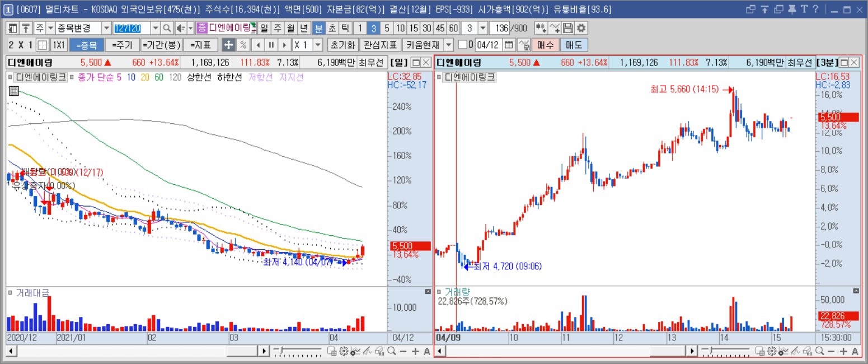The width and height of the screenshot is (868, 364).
Task: Click the data table grid icon in left chart
Action: click(x=14, y=92)
